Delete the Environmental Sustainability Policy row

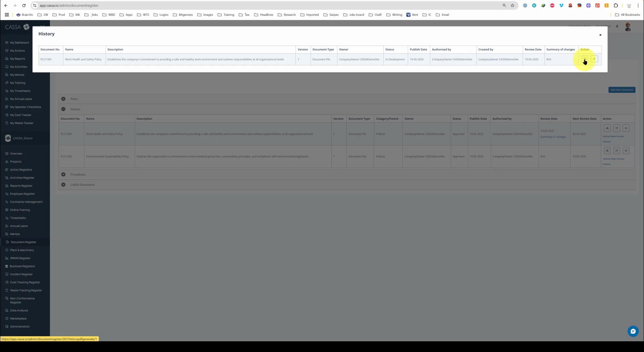(626, 151)
